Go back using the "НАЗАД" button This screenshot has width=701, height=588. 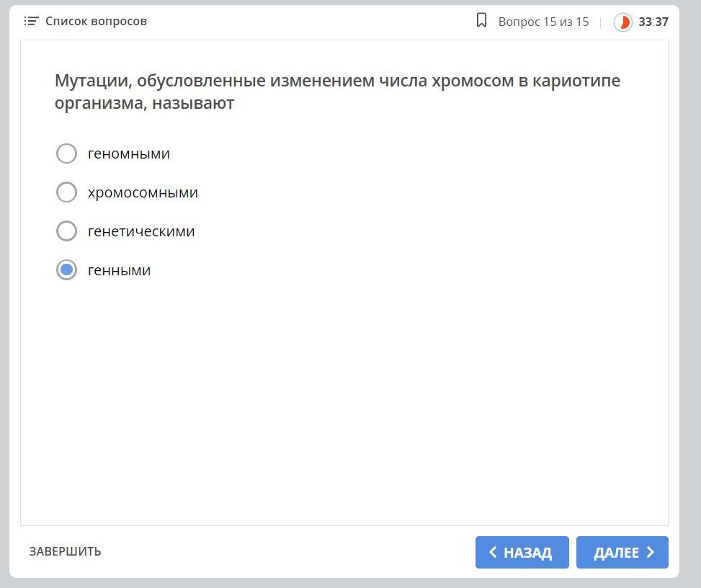coord(522,553)
